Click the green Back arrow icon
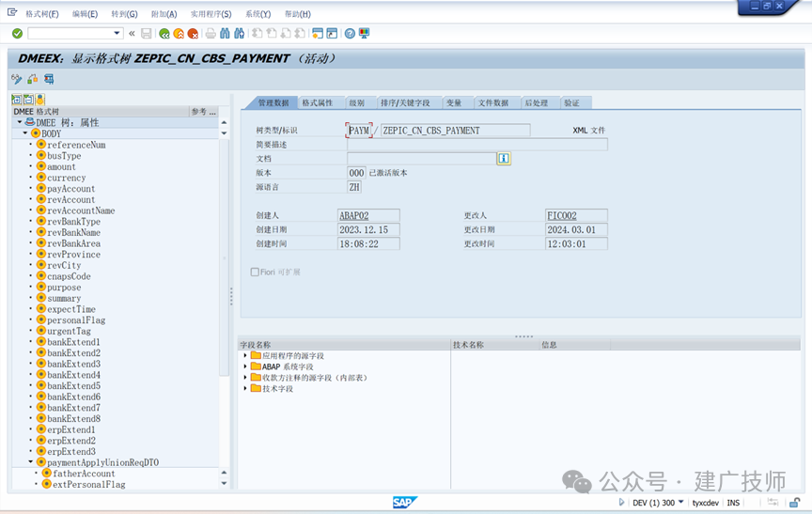Viewport: 812px width, 514px height. [164, 34]
